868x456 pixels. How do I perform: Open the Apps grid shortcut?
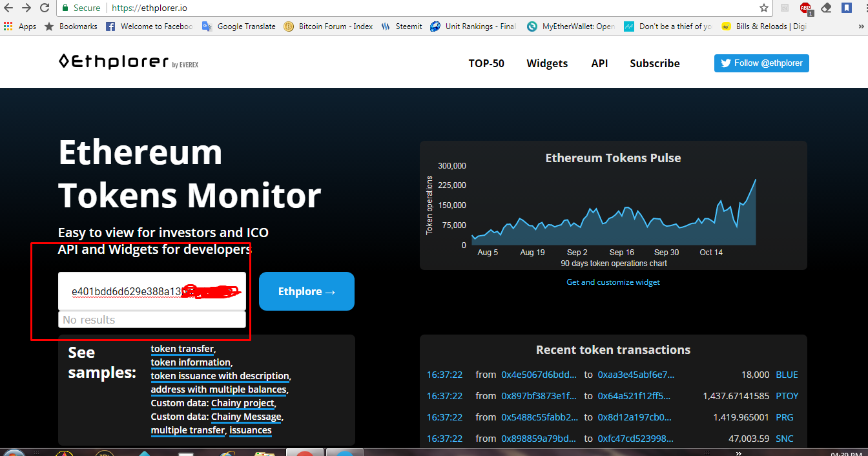click(x=19, y=26)
